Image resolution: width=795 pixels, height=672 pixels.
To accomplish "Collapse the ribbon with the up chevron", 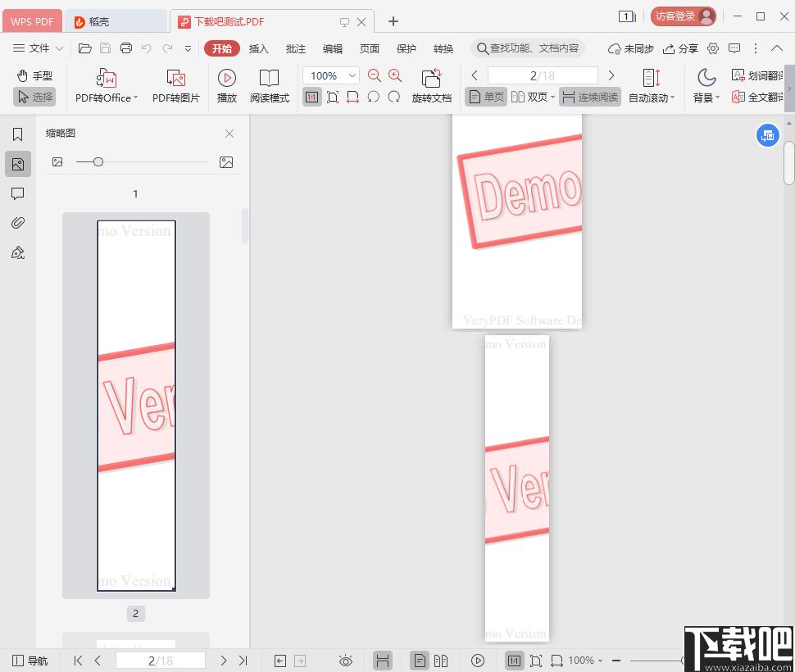I will (x=777, y=48).
